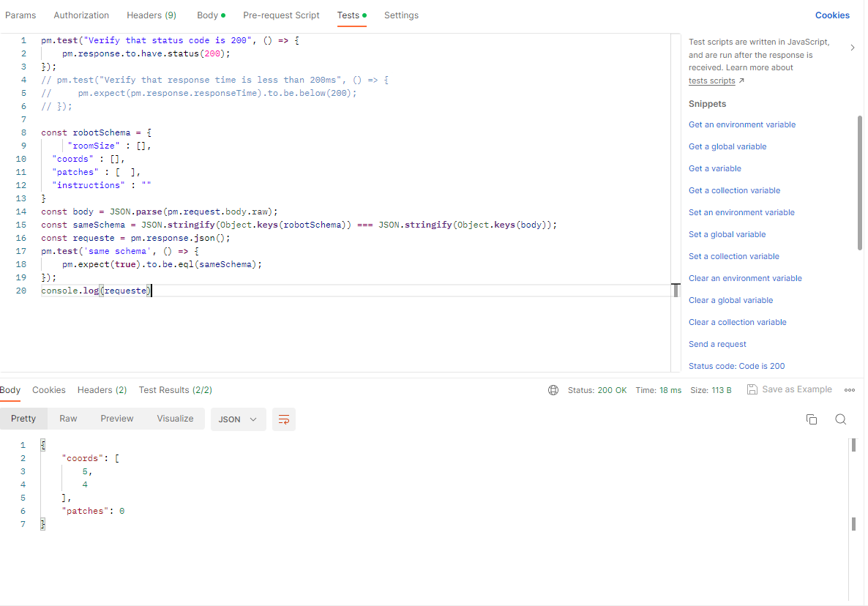Insert 'Clear a global variable' snippet
This screenshot has width=868, height=606.
click(x=730, y=301)
